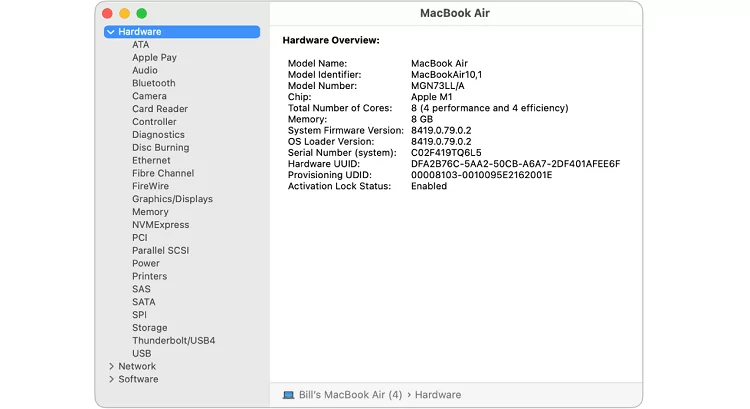
Task: Click the Activation Lock Status label
Action: click(x=339, y=186)
